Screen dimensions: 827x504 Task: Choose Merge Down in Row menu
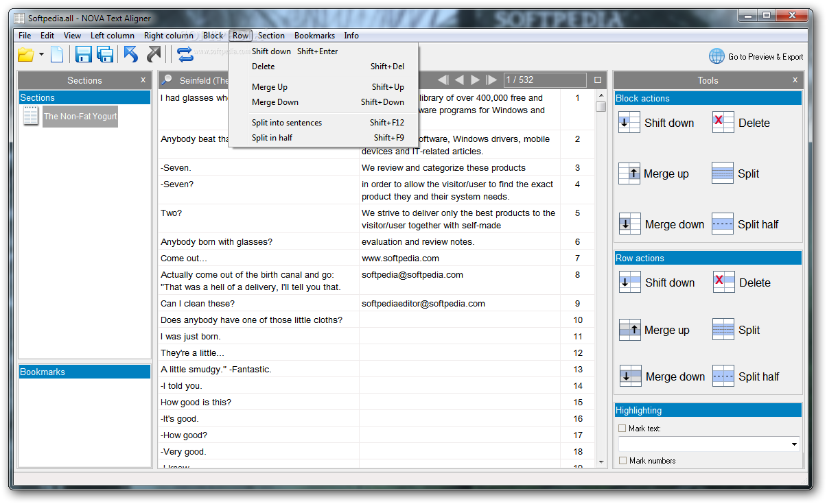pos(323,102)
